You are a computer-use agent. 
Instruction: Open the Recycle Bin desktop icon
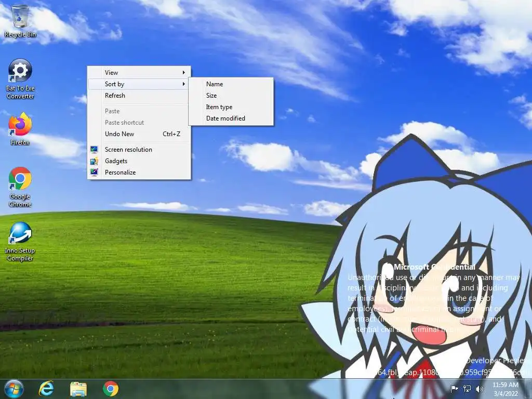click(20, 21)
